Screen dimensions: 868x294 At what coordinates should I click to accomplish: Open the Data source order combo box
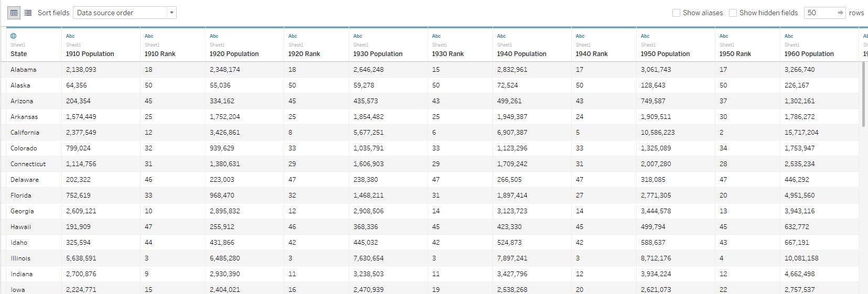[x=121, y=13]
